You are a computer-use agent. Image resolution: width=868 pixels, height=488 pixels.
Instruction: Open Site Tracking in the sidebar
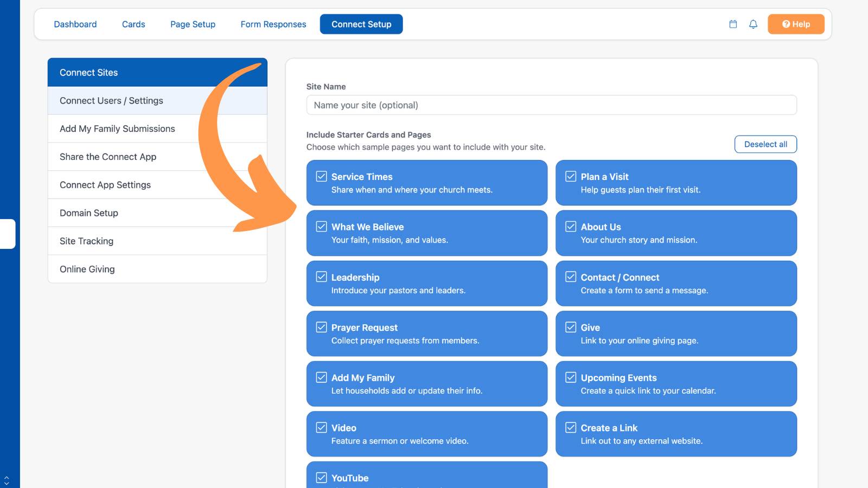[x=157, y=241]
